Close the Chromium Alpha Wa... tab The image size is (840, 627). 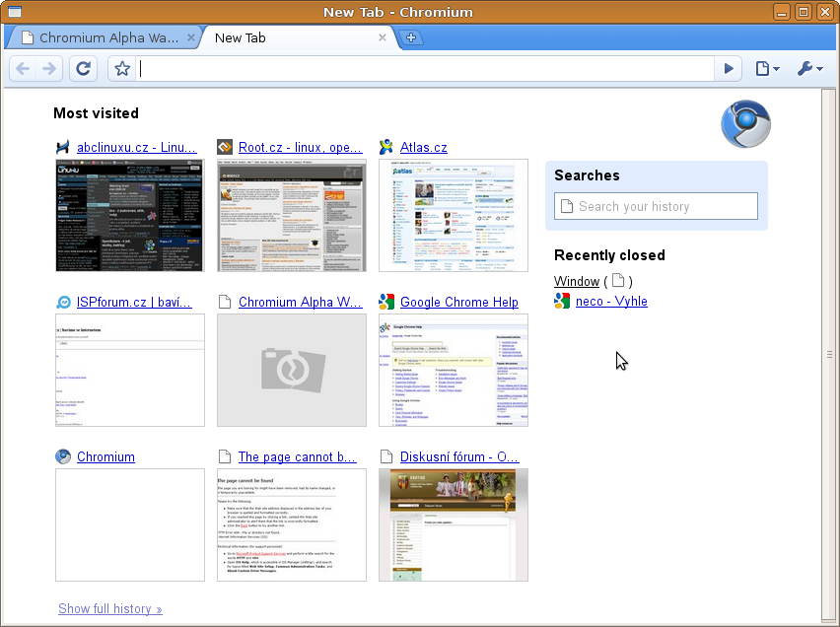pyautogui.click(x=190, y=37)
